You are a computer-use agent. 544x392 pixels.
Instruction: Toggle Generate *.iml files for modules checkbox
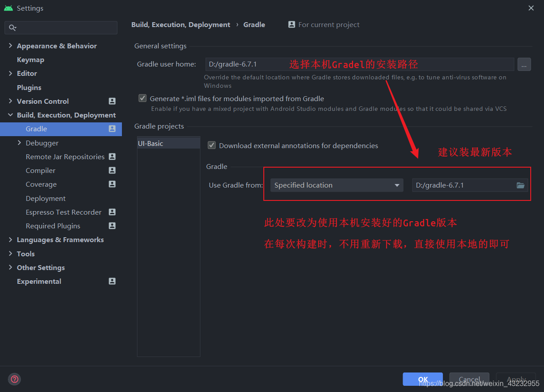coord(142,98)
